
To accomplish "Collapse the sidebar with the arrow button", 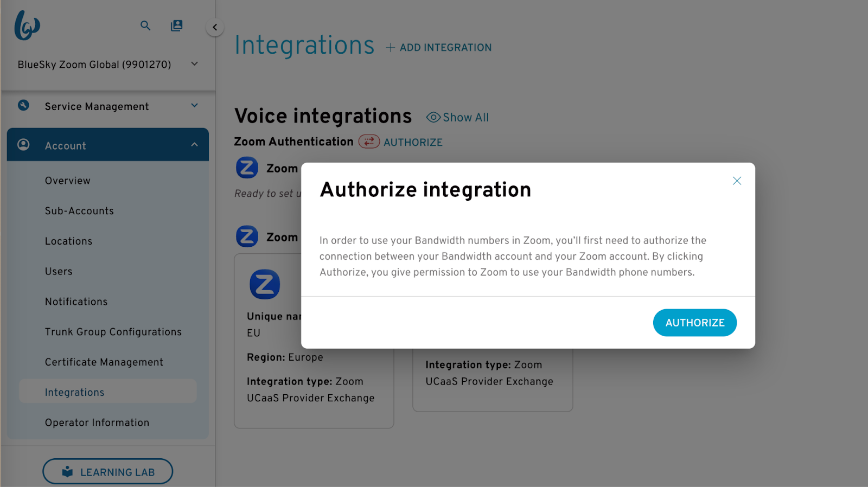I will tap(215, 27).
